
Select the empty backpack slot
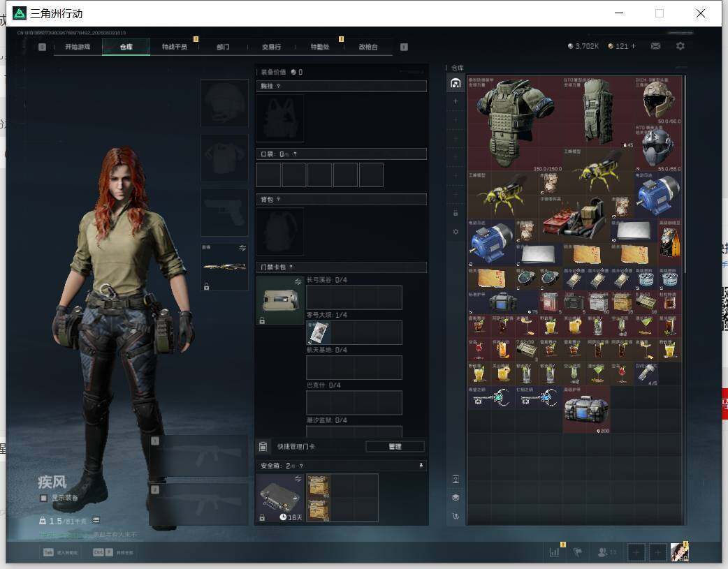click(x=280, y=231)
